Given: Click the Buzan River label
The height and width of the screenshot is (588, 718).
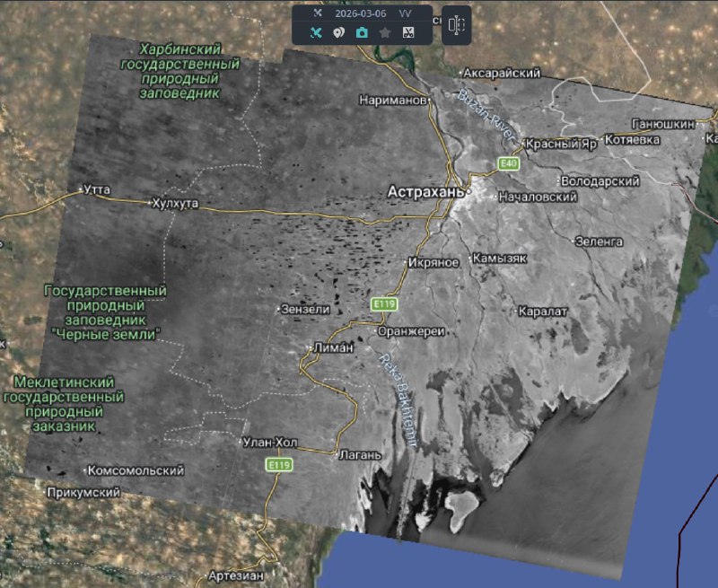Looking at the screenshot, I should (x=486, y=114).
